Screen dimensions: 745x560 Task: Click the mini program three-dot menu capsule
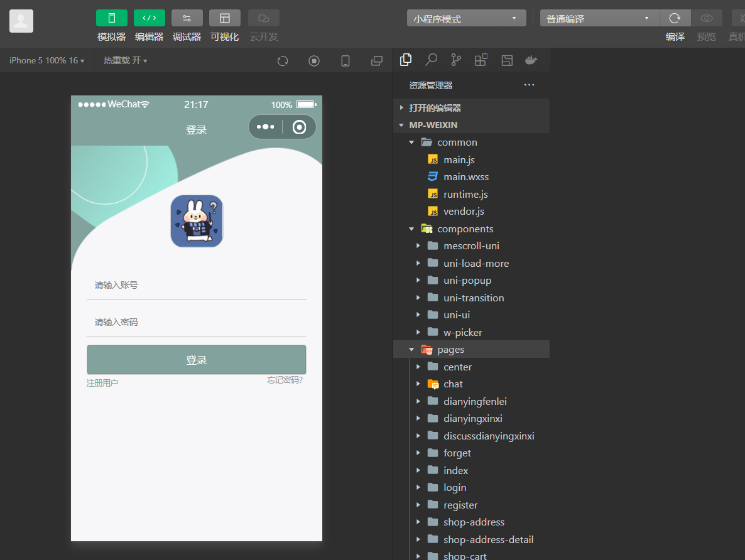(265, 127)
